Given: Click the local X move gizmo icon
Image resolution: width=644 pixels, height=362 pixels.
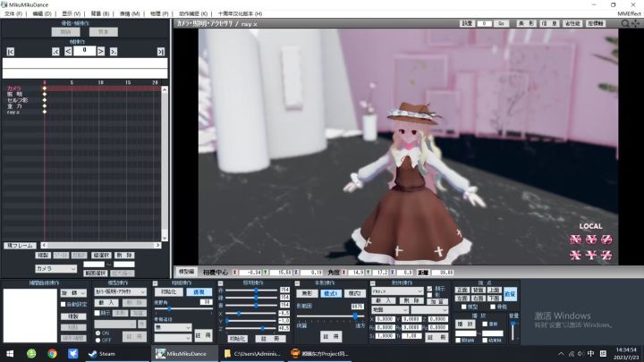Looking at the screenshot, I should pyautogui.click(x=575, y=256).
